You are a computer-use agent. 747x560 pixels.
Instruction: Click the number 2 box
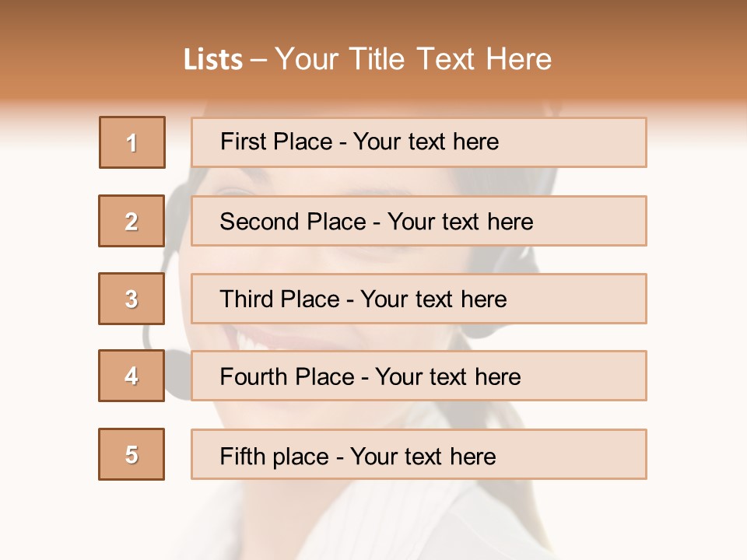tap(132, 221)
